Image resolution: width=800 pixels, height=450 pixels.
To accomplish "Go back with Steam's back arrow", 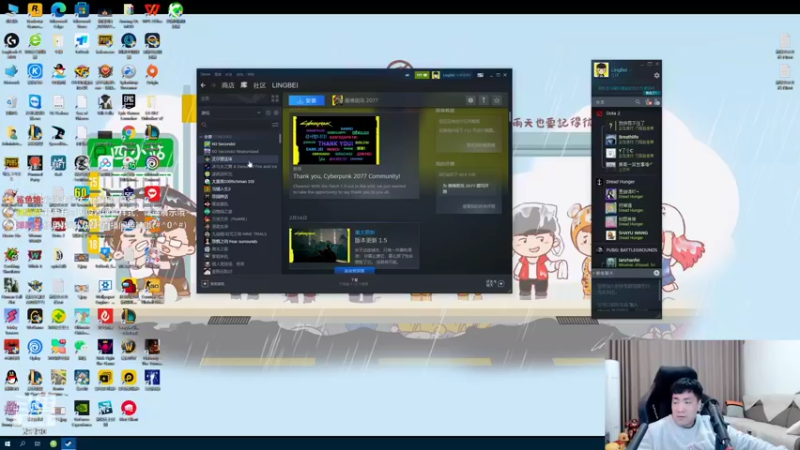I will 203,85.
